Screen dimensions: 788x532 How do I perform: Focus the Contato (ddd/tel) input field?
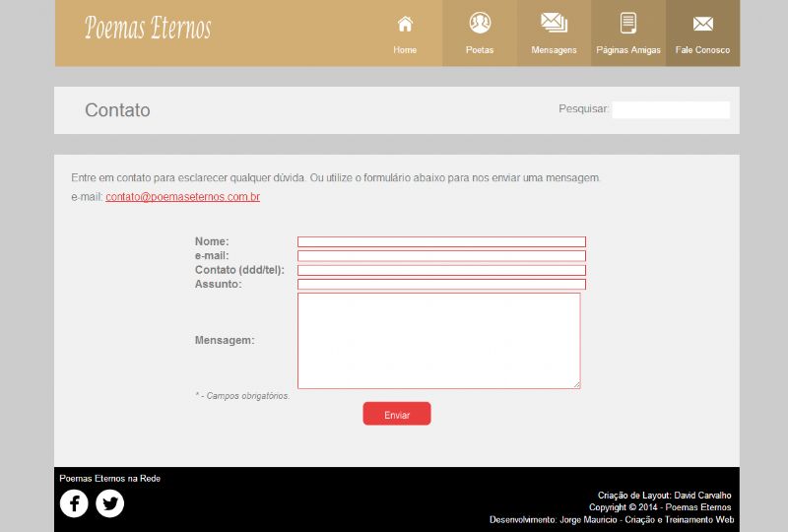tap(441, 270)
